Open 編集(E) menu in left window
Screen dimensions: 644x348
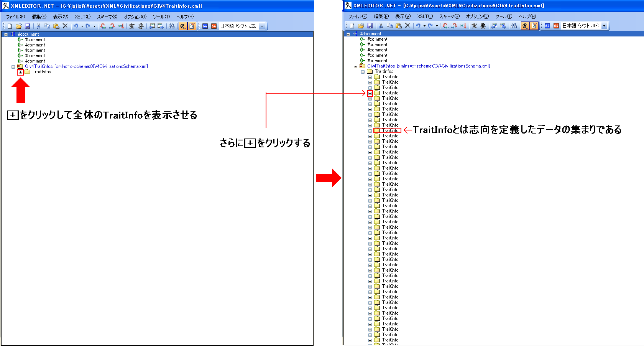39,17
